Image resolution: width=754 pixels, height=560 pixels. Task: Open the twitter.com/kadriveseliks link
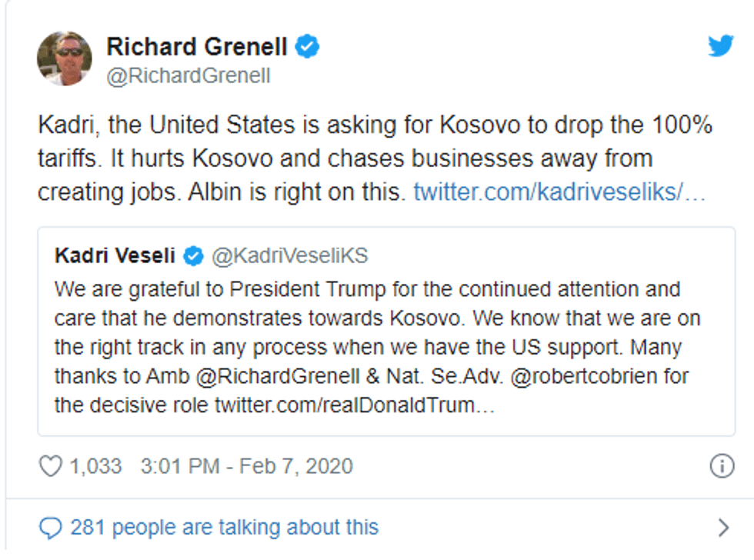click(x=559, y=192)
